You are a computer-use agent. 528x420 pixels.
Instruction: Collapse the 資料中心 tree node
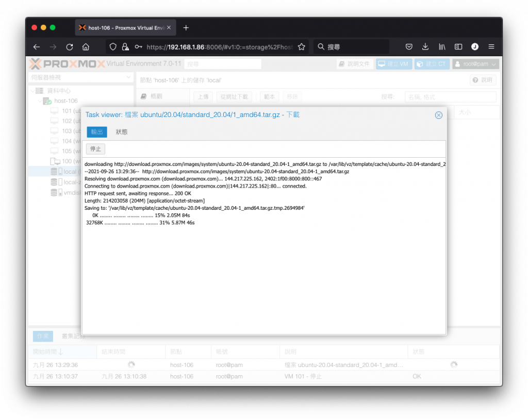[x=32, y=91]
